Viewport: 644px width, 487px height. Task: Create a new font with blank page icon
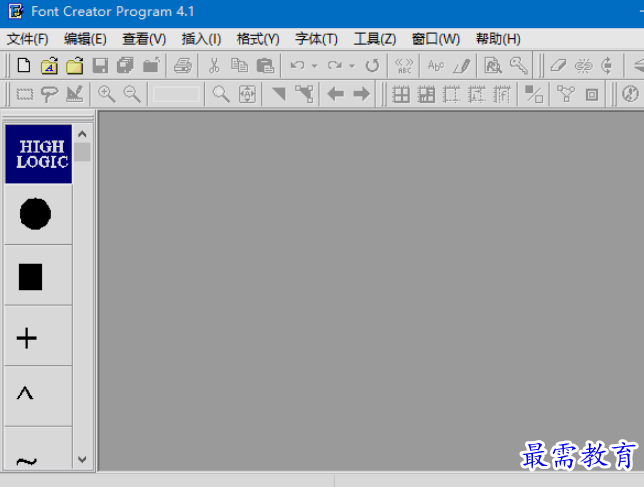coord(24,65)
